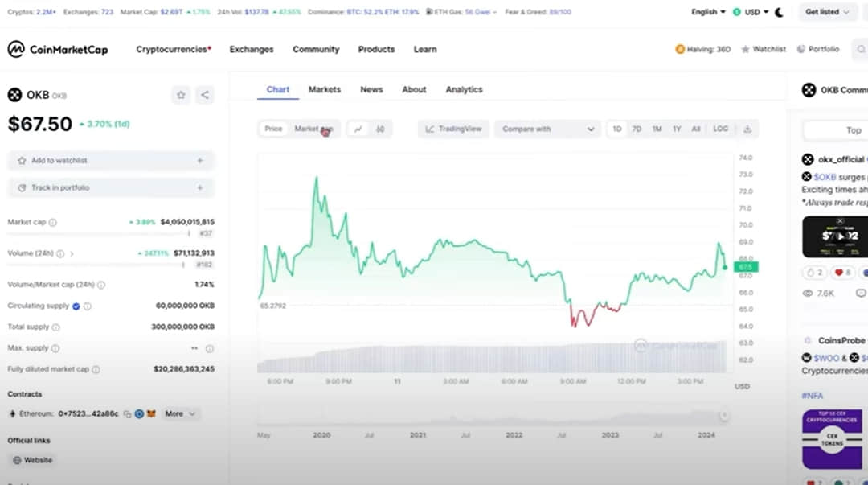868x485 pixels.
Task: Expand English language dropdown
Action: coord(708,11)
